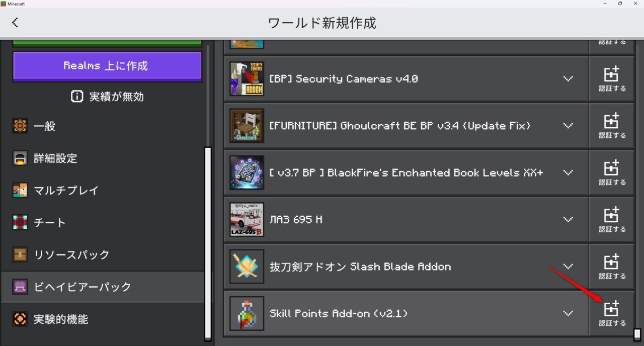This screenshot has width=644, height=346.
Task: Click the 実績が無効 info icon
Action: (77, 97)
